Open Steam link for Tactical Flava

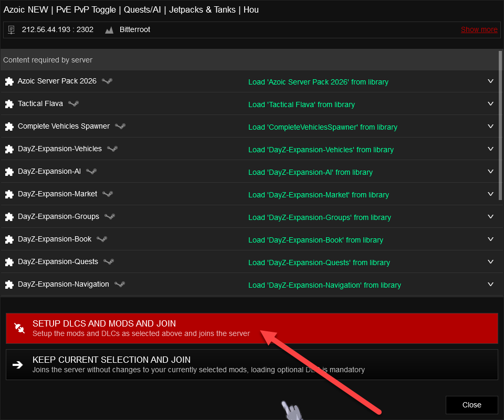click(73, 103)
